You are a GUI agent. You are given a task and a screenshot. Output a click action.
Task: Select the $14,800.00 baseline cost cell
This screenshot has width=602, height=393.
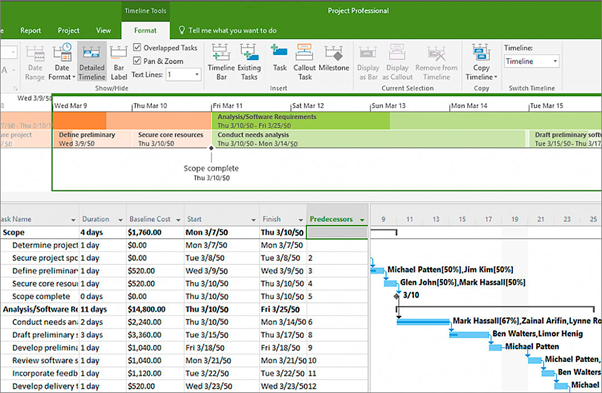tap(155, 309)
